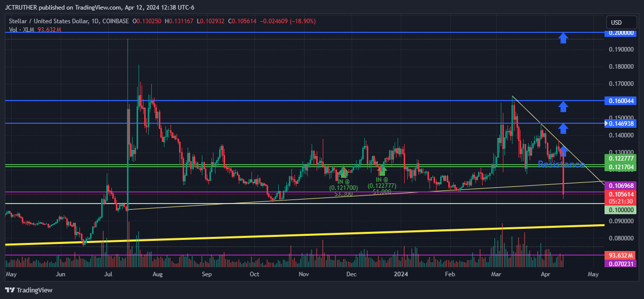This screenshot has width=644, height=299.
Task: Select the blue 'Resistance' text label
Action: click(x=561, y=165)
